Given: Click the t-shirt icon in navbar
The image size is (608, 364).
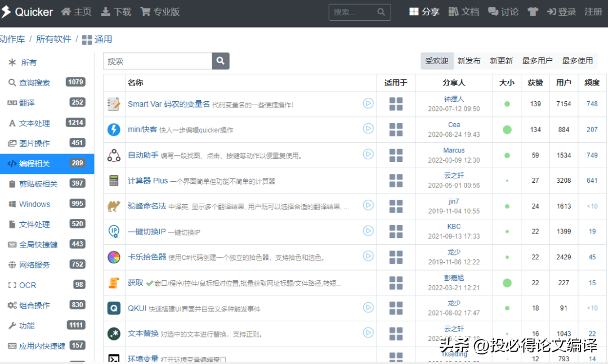Looking at the screenshot, I should (533, 12).
